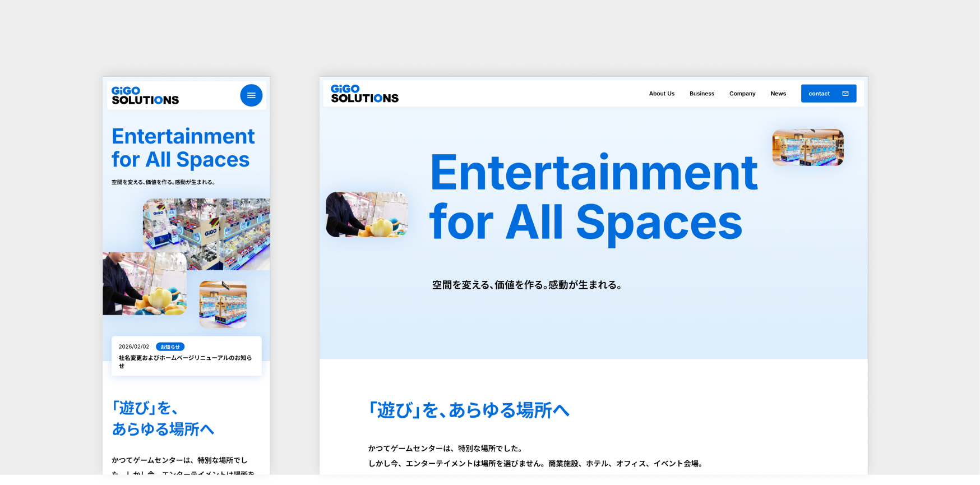
Task: Click the envelope icon in contact button
Action: pos(845,94)
